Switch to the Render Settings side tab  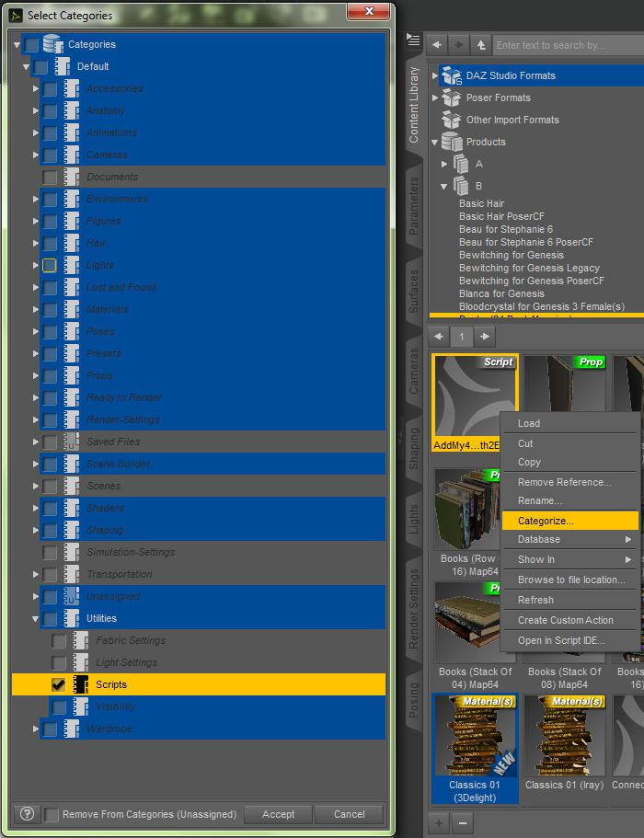[x=414, y=609]
